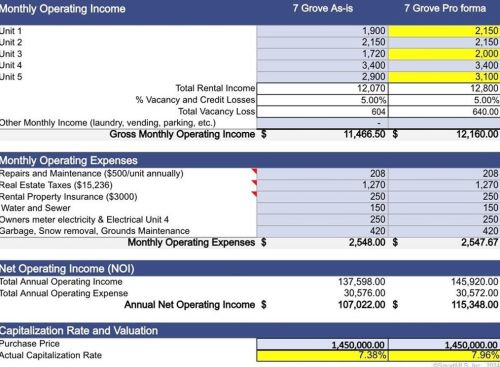The image size is (500, 367).
Task: Click the comment marker on Repairs and Maintenance
Action: pyautogui.click(x=254, y=171)
